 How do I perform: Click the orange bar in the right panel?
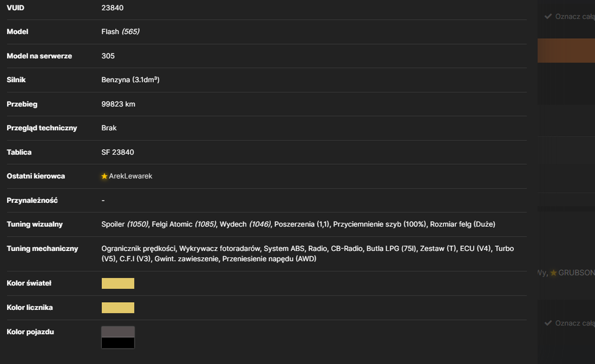pyautogui.click(x=566, y=51)
